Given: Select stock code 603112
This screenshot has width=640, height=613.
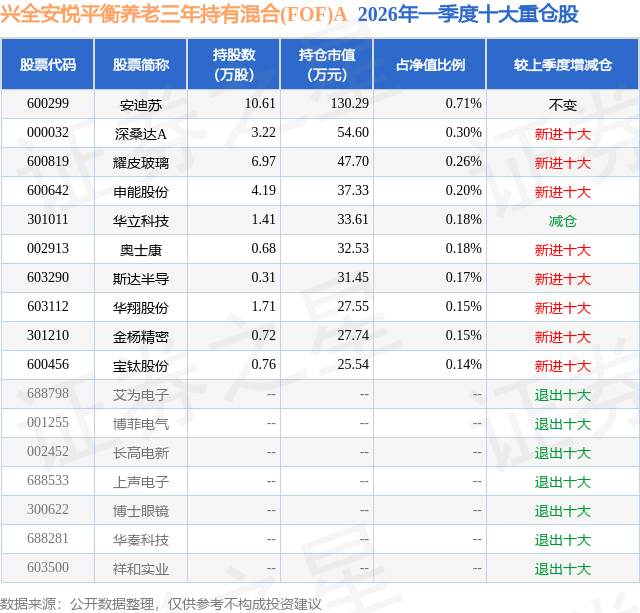Looking at the screenshot, I should coord(48,306).
